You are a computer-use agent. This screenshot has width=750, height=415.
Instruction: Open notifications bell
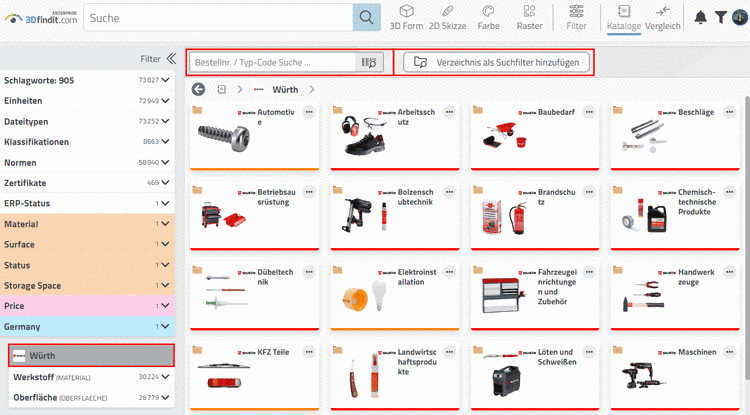pos(700,18)
